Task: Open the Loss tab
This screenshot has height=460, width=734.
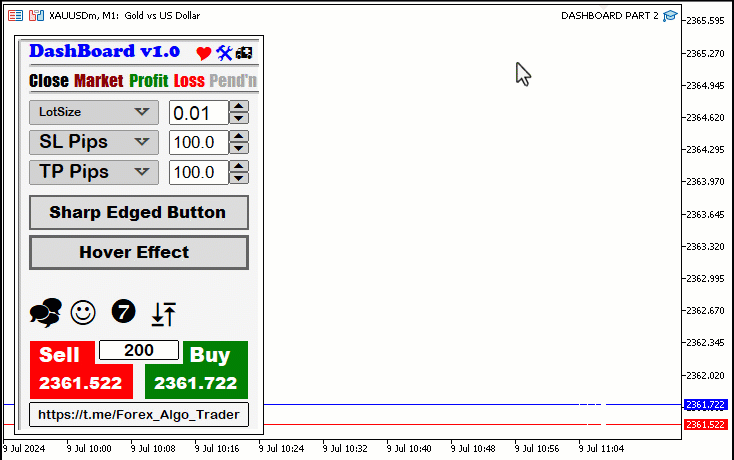Action: coord(189,81)
